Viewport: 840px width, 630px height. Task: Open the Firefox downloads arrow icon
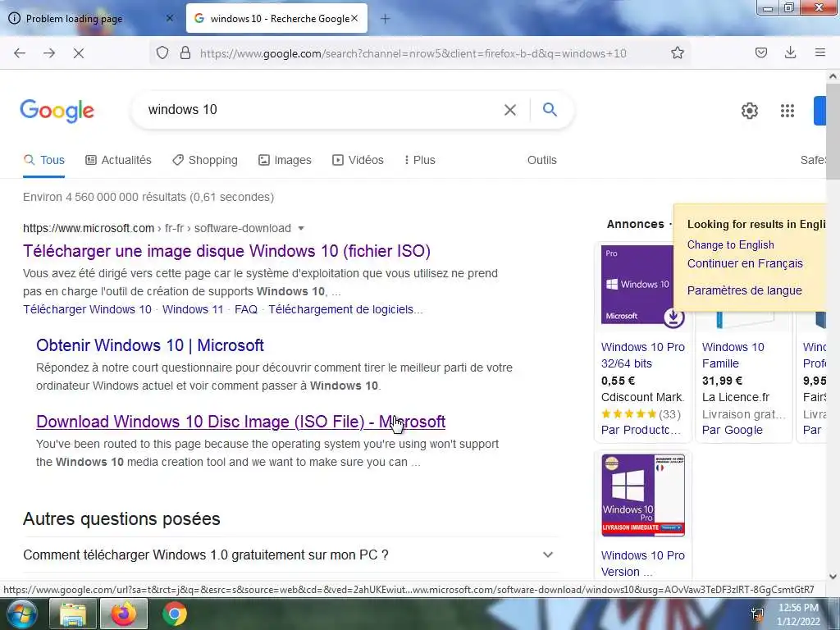click(790, 52)
